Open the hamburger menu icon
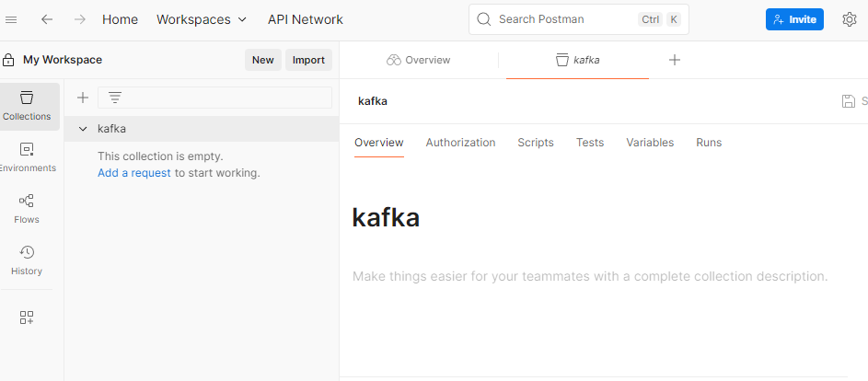 tap(10, 19)
